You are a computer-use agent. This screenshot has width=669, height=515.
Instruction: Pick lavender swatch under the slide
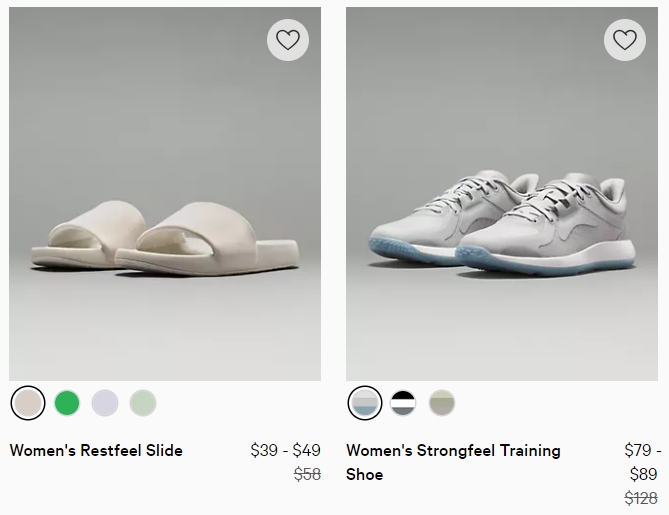click(x=105, y=403)
